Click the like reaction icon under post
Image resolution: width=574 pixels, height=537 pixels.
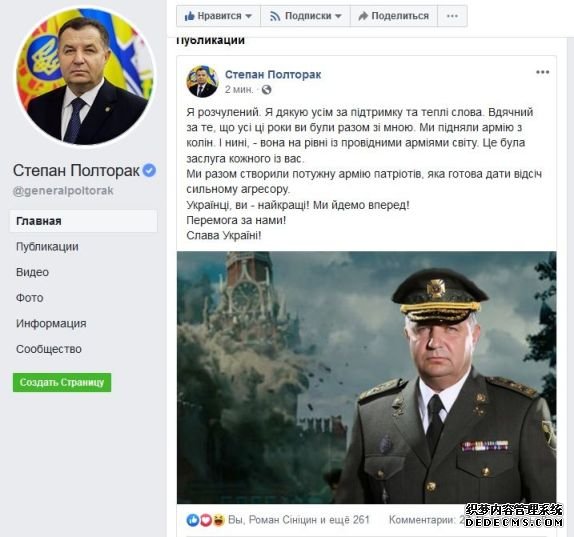[x=193, y=520]
